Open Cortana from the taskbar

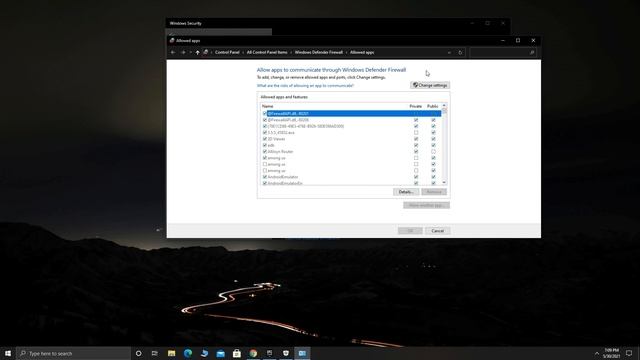click(x=138, y=353)
